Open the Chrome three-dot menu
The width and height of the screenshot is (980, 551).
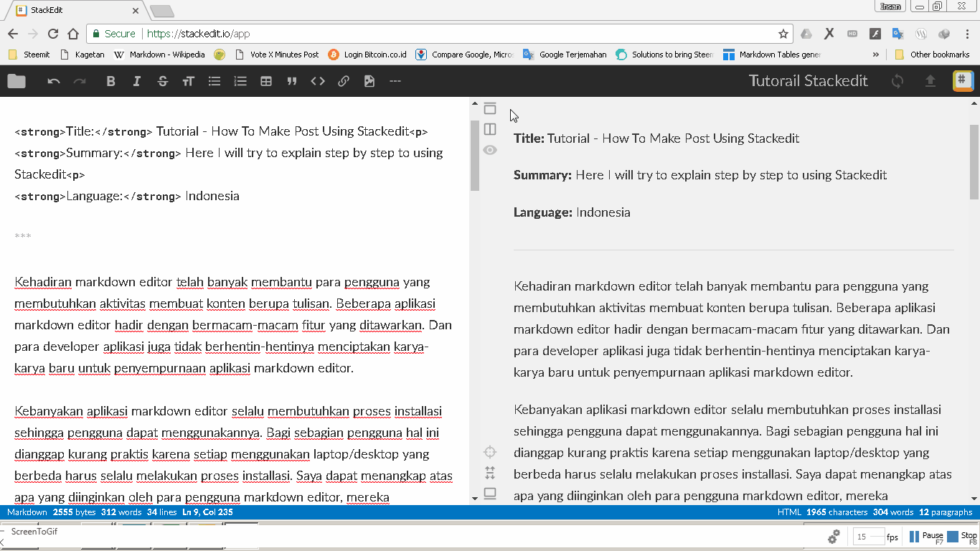(967, 34)
